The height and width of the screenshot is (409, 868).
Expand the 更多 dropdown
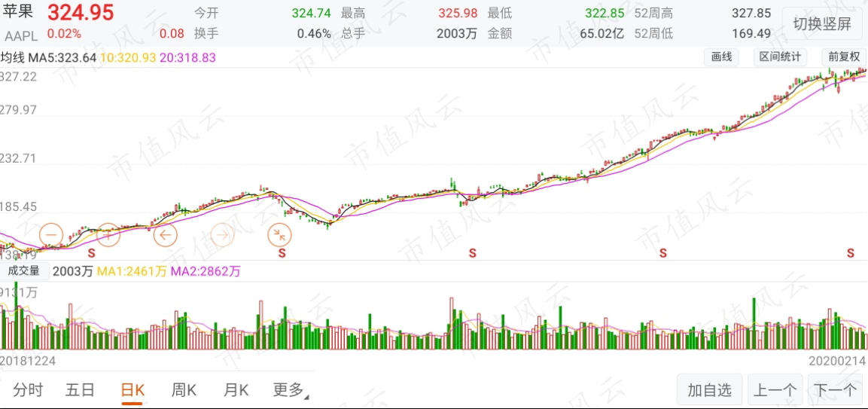click(291, 390)
